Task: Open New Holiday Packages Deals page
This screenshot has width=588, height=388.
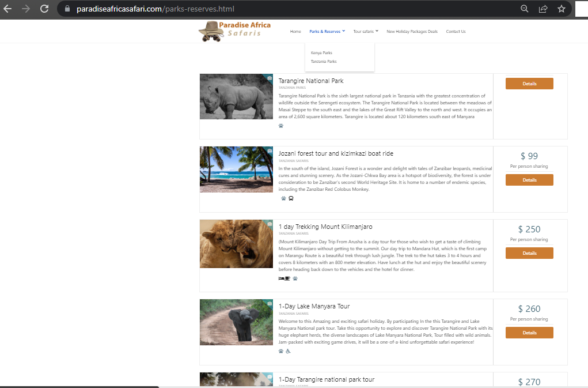Action: [412, 32]
